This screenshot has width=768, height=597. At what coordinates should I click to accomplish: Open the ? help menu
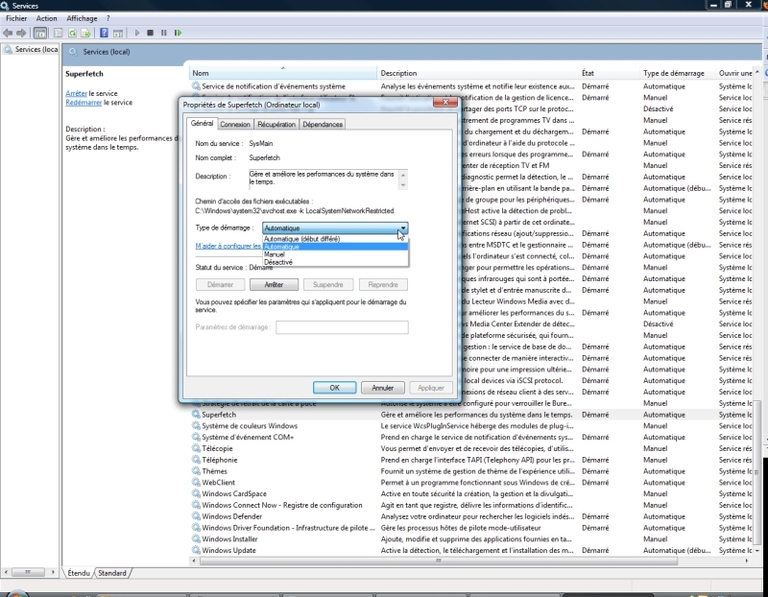coord(108,18)
